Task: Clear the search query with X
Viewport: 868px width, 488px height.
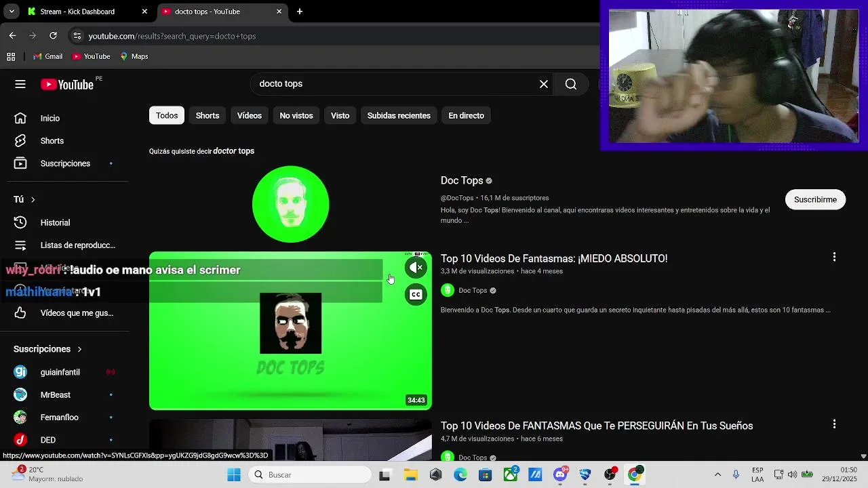Action: point(544,84)
